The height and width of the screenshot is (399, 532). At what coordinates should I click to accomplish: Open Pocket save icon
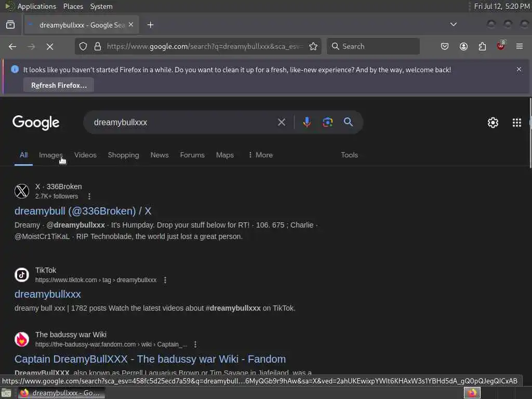tap(445, 46)
